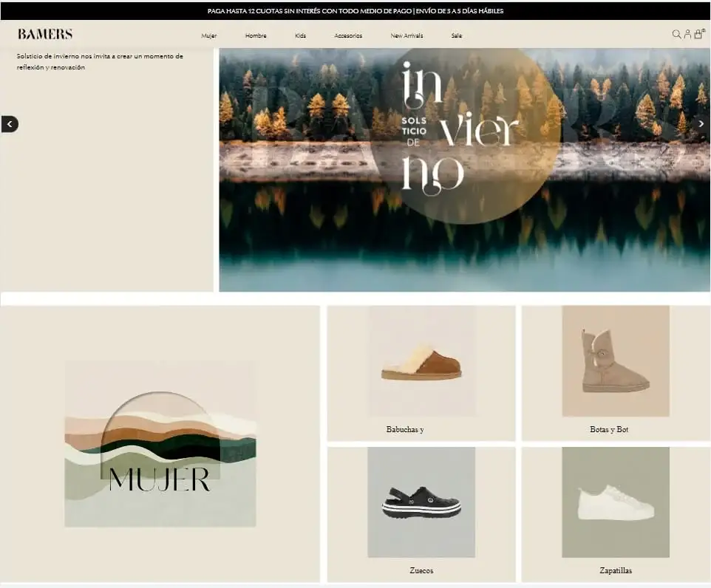
Task: Open the black clog product thumbnail
Action: [421, 502]
